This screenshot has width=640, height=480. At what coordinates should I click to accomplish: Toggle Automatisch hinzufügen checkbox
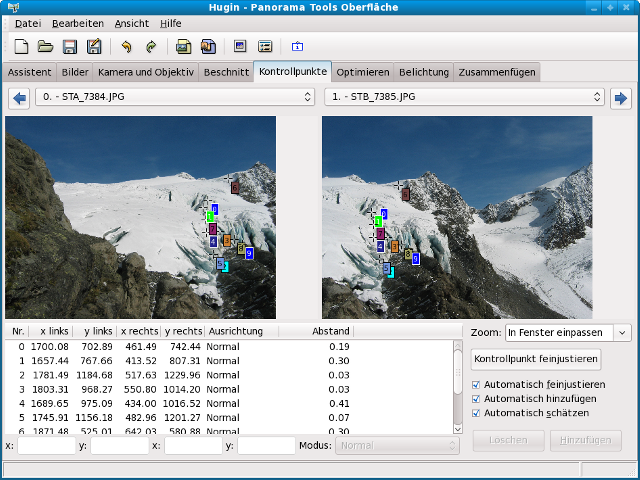(x=476, y=398)
